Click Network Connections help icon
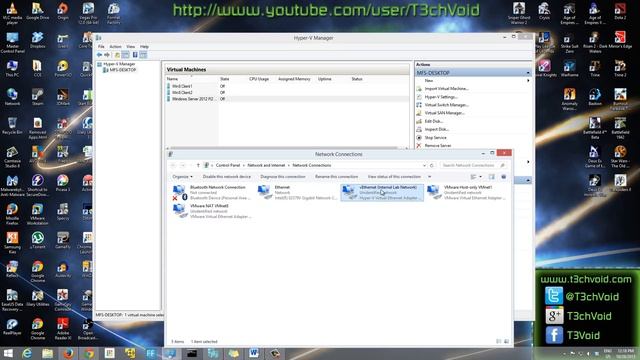 504,177
